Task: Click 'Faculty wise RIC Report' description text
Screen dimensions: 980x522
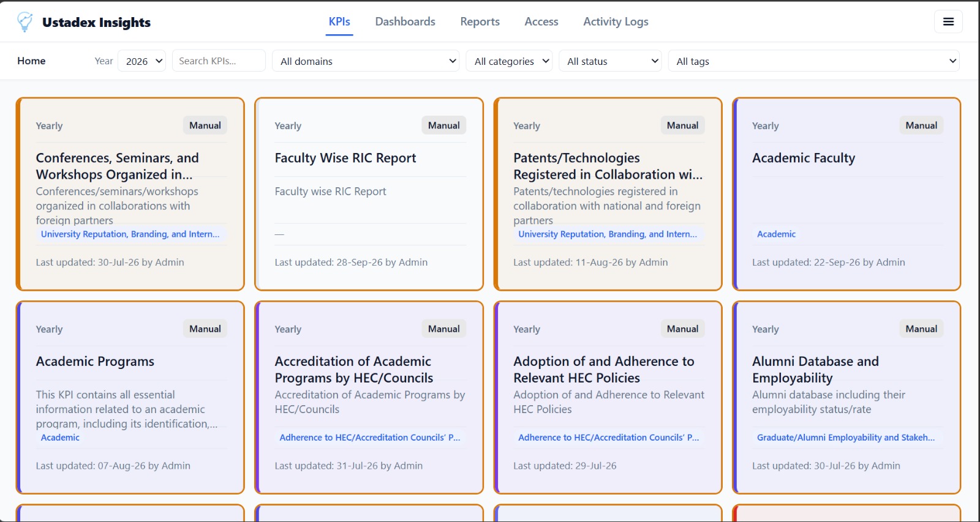Action: (330, 191)
